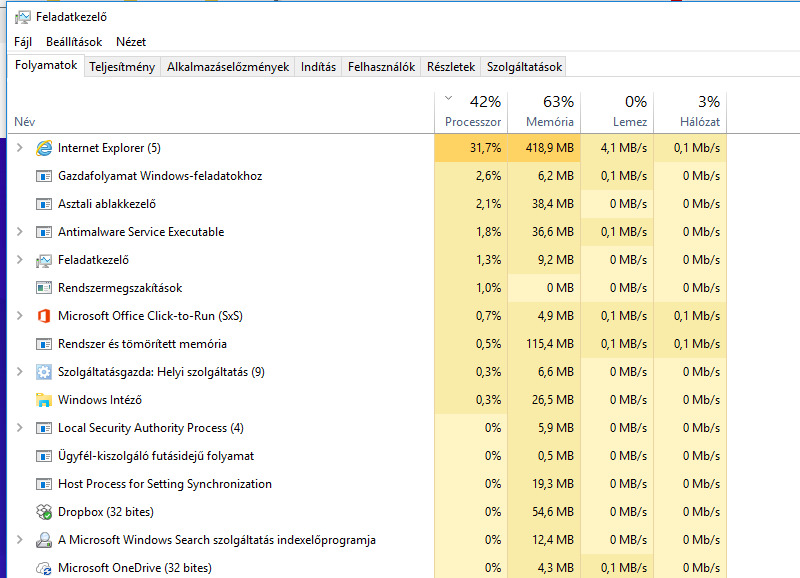The width and height of the screenshot is (800, 578).
Task: Click the Host Process for Setting Synchronization icon
Action: point(44,484)
